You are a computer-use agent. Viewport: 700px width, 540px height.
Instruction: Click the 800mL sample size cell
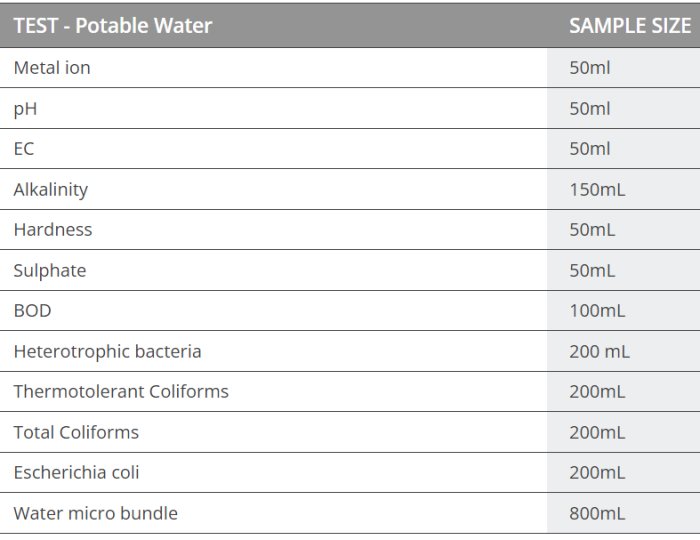(x=597, y=513)
